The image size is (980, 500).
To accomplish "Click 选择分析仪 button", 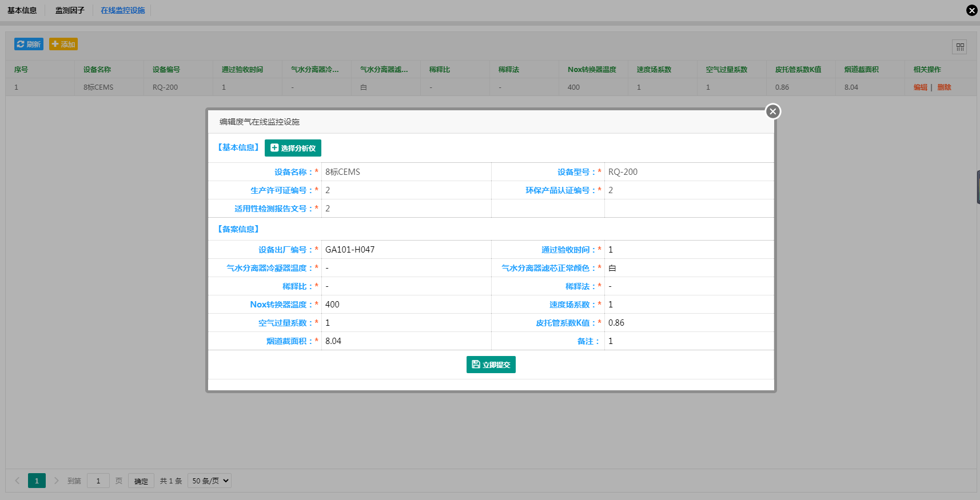I will click(293, 148).
